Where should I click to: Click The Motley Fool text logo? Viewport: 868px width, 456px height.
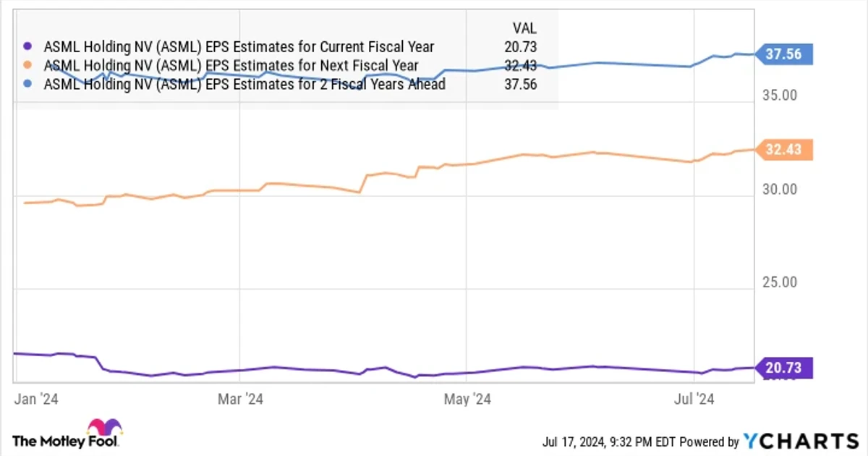coord(66,440)
